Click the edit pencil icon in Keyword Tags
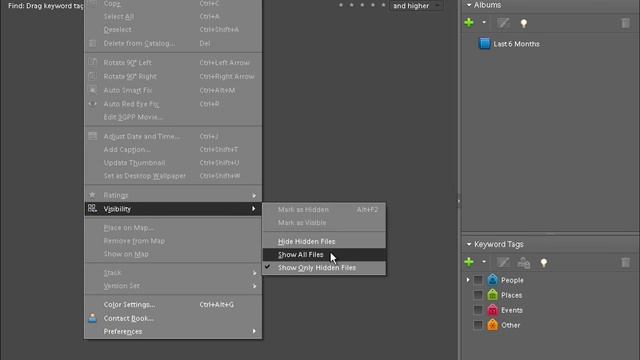640x360 pixels. (503, 262)
